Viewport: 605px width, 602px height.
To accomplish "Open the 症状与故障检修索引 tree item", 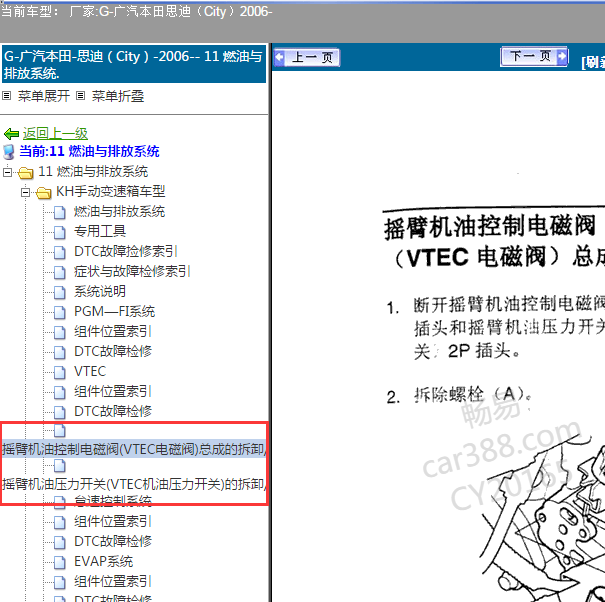I will click(132, 272).
